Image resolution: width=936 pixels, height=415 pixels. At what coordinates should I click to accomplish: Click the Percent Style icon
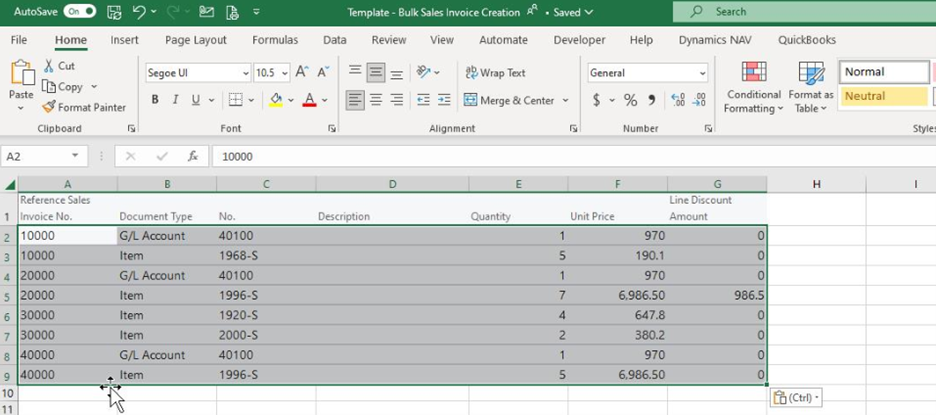[630, 100]
